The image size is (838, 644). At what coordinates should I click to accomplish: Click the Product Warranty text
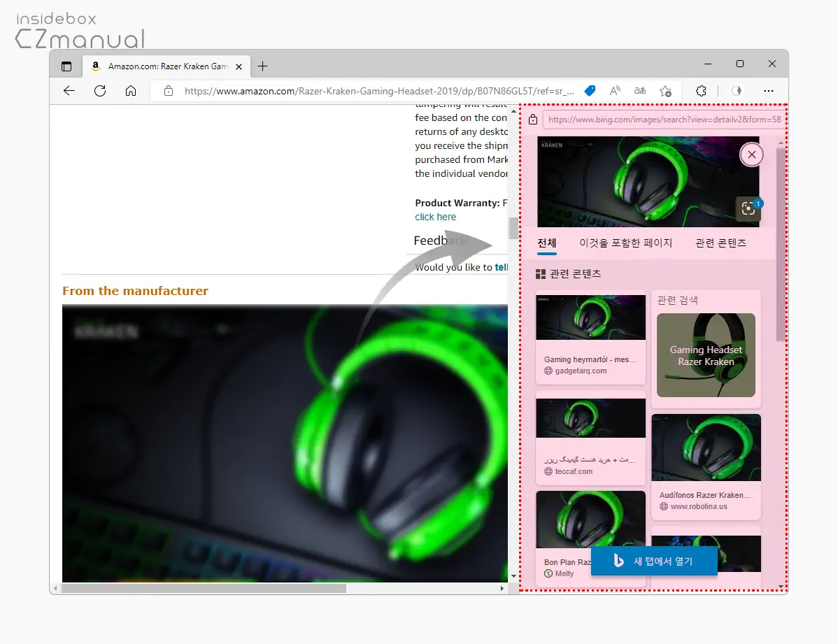coord(457,203)
